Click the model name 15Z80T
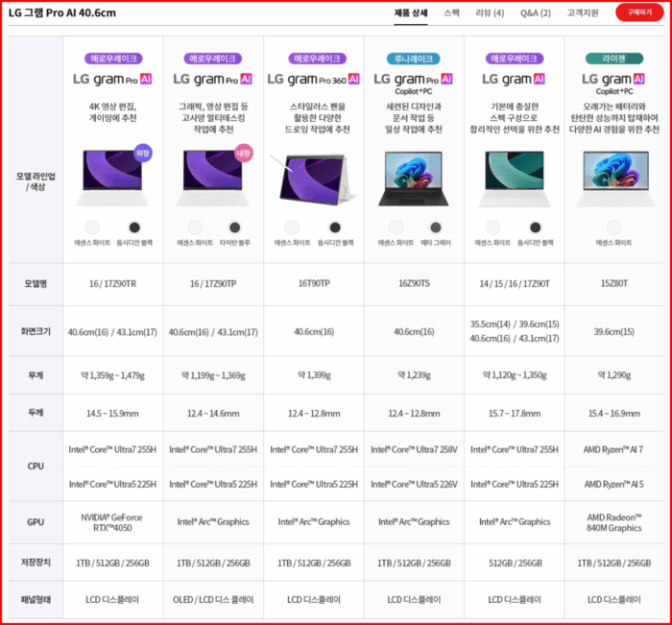672x625 pixels. coord(614,283)
